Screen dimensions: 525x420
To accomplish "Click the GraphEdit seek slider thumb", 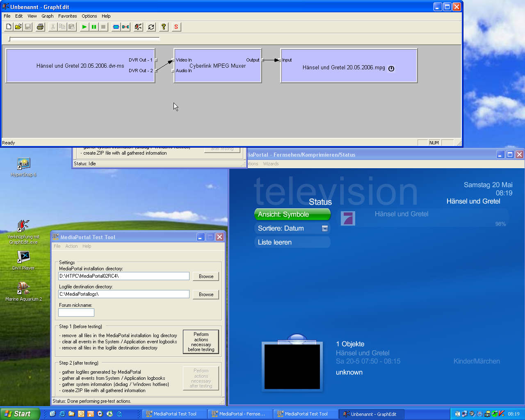I will click(x=9, y=39).
